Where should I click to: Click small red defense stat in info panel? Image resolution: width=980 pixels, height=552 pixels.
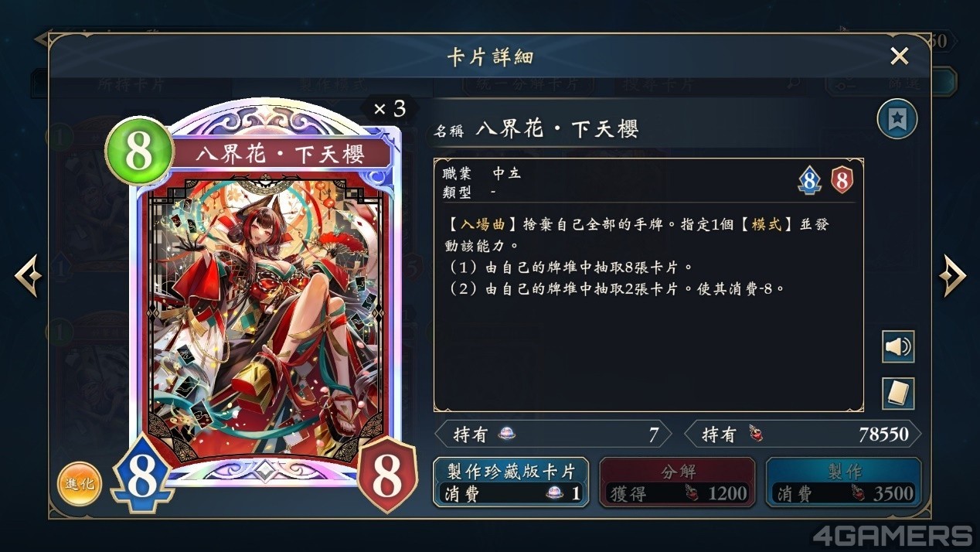[x=842, y=181]
